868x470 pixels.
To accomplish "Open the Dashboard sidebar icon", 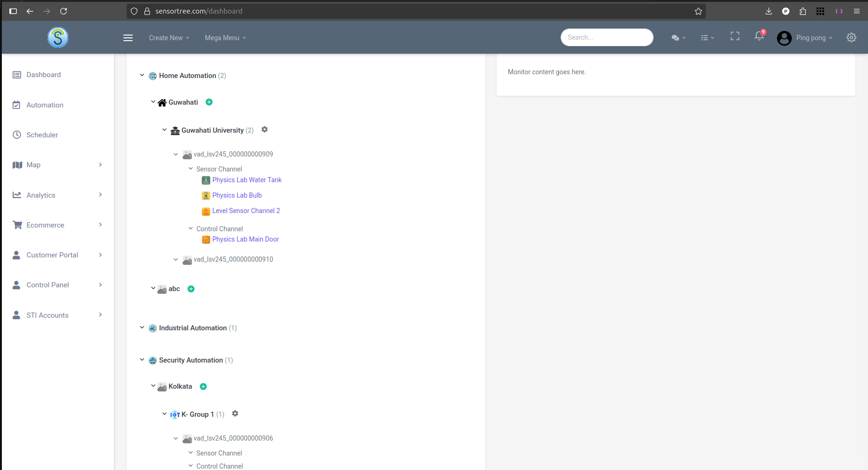I will click(17, 74).
